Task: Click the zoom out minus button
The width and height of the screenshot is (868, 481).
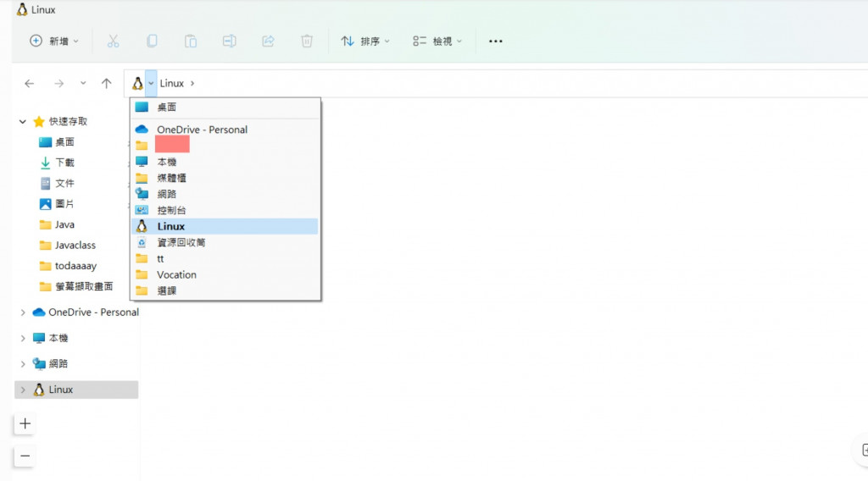Action: [25, 456]
